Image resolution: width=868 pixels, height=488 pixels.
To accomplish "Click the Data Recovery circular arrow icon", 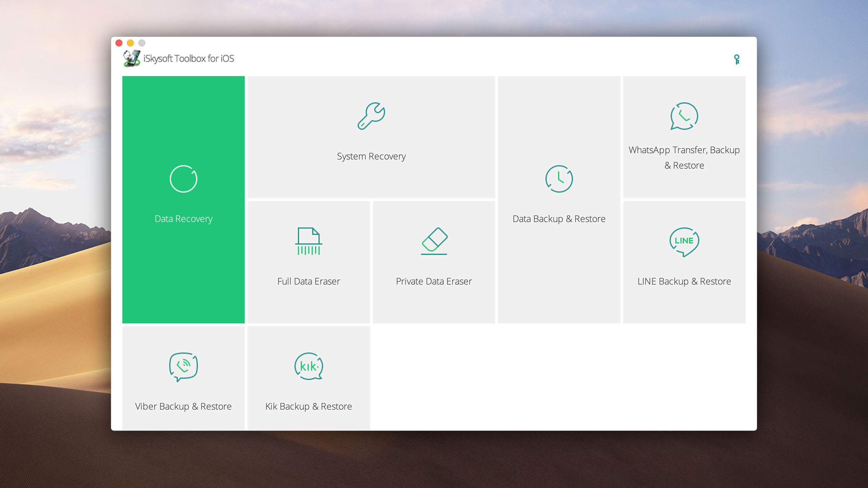I will (x=183, y=179).
